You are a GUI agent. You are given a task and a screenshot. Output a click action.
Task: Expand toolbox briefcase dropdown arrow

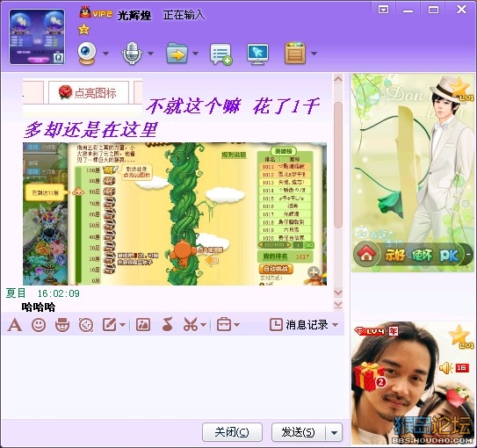click(237, 325)
